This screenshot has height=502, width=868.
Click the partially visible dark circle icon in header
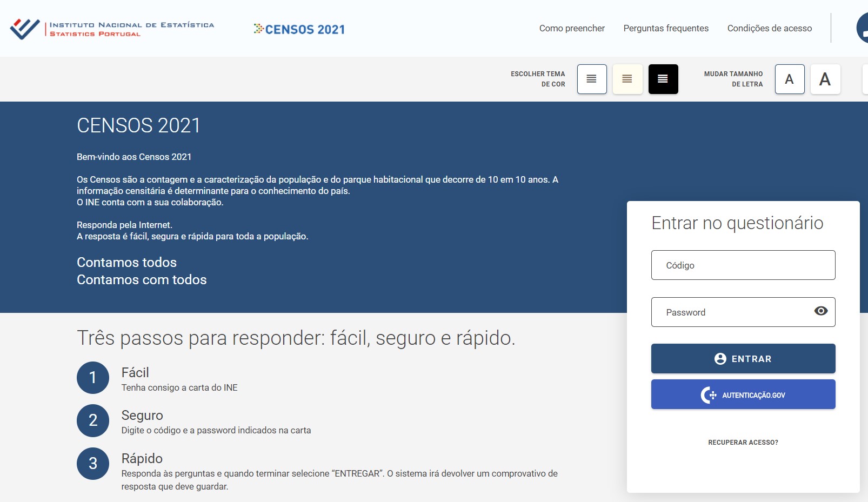863,28
